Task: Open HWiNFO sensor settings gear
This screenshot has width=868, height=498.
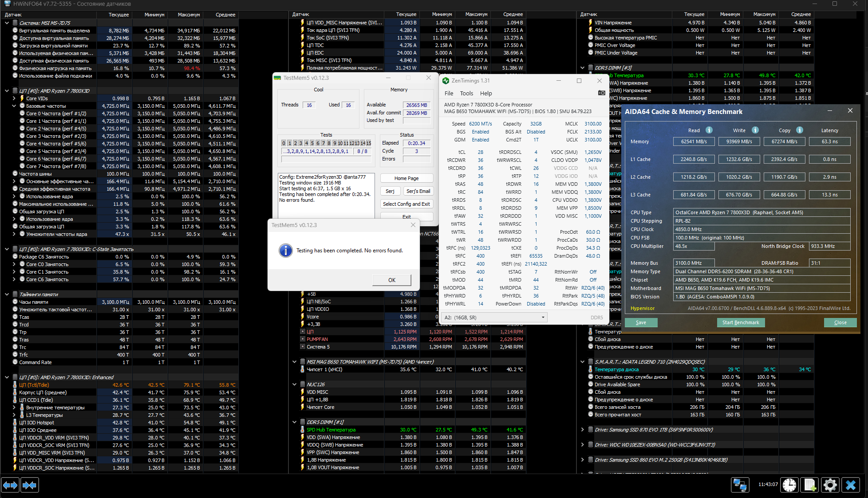Action: pos(830,485)
